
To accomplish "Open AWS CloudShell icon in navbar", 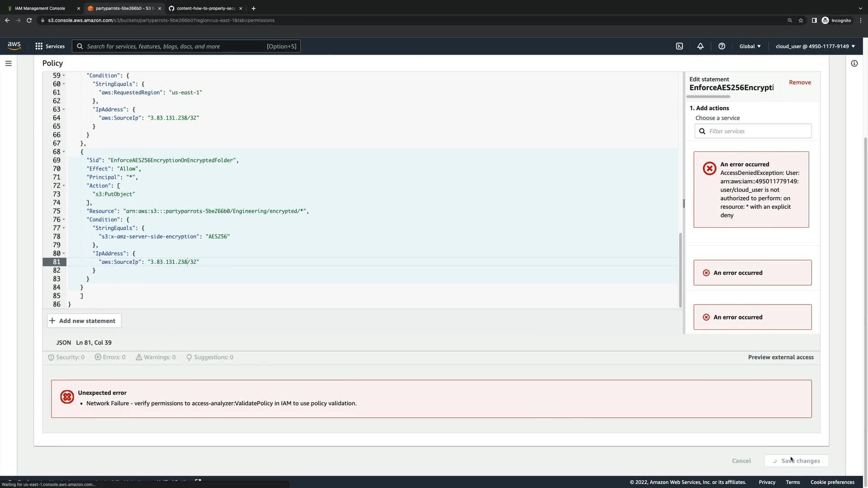I will click(679, 46).
